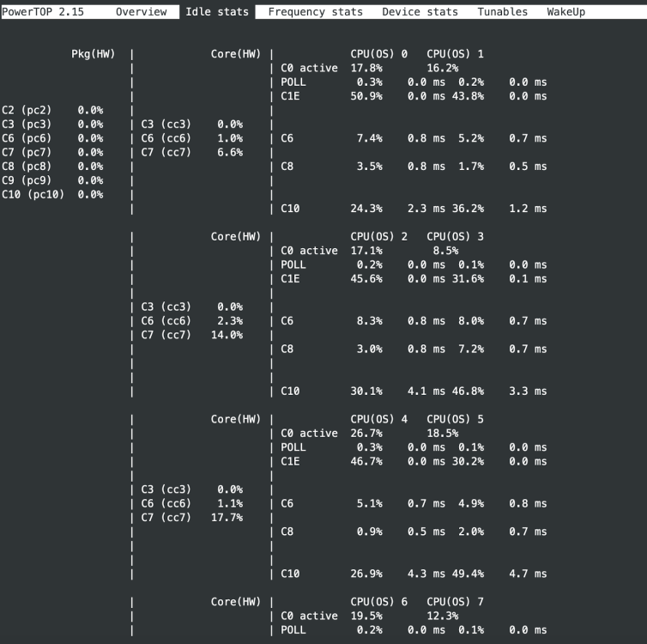This screenshot has width=647, height=644.
Task: Click the CPU(OS) 5 column header
Action: coord(455,419)
